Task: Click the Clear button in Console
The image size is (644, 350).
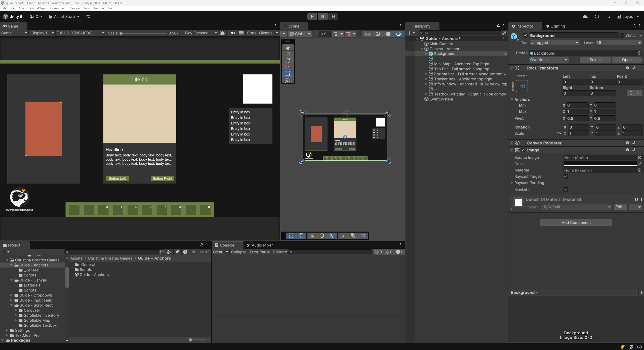Action: pyautogui.click(x=218, y=252)
